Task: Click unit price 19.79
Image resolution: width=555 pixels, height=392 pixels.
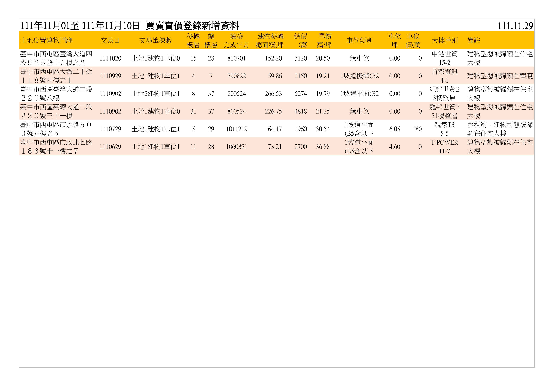Action: click(323, 93)
